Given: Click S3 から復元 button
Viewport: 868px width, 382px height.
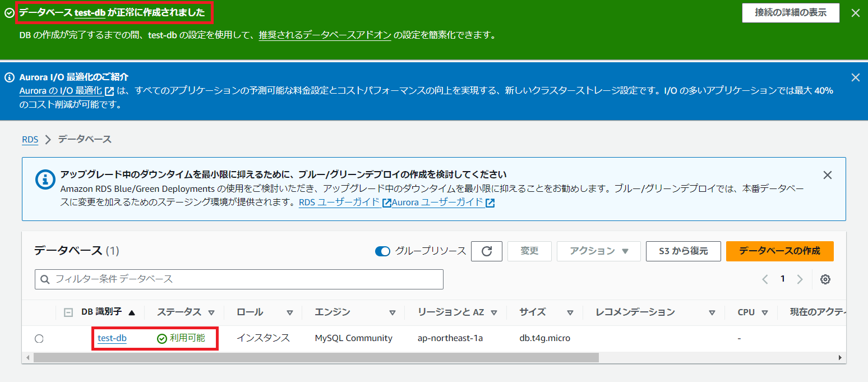Looking at the screenshot, I should tap(682, 251).
